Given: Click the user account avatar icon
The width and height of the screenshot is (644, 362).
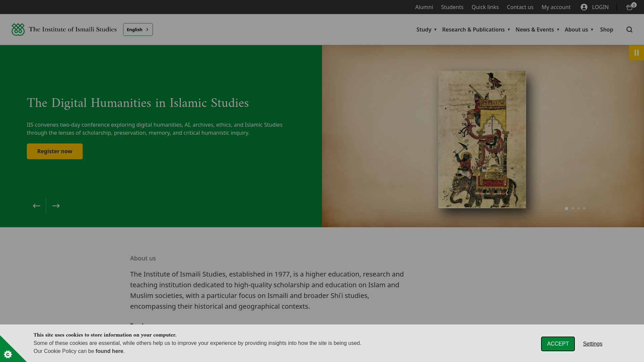Looking at the screenshot, I should click(x=584, y=7).
